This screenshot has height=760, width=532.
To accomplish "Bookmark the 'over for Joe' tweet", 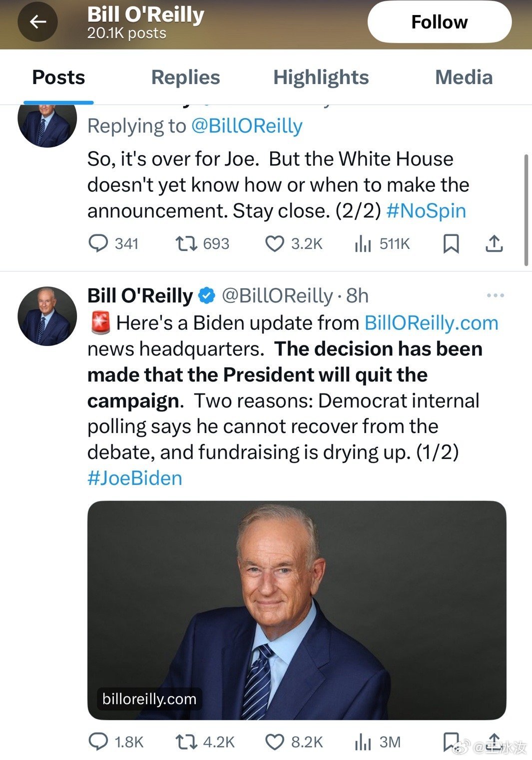I will click(x=451, y=243).
